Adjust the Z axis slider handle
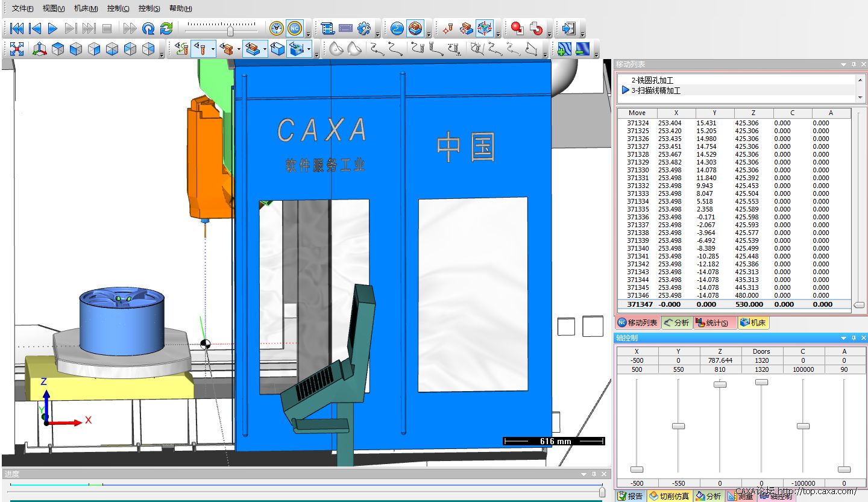868x502 pixels. tap(720, 384)
